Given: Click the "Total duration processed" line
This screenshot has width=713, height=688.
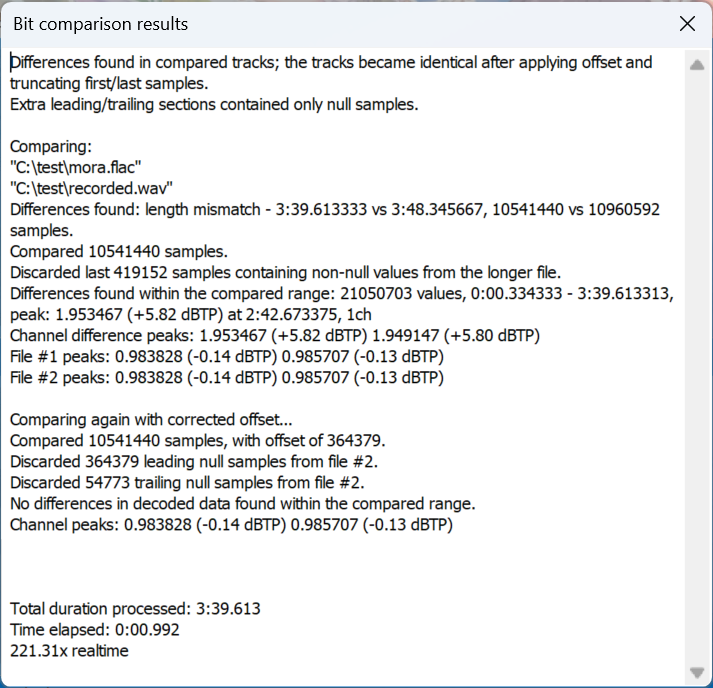Looking at the screenshot, I should 135,608.
